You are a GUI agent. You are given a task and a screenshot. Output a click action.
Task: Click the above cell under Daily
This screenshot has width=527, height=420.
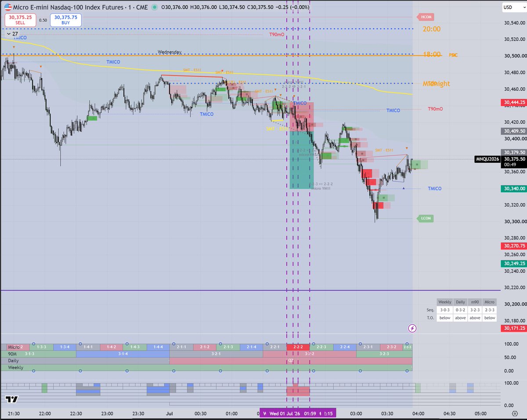[x=460, y=318]
